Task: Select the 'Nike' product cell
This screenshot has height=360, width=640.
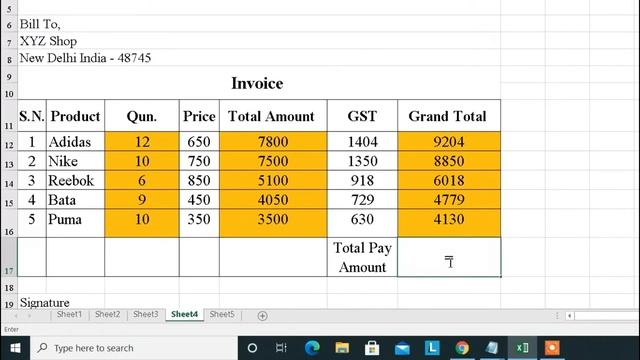Action: pyautogui.click(x=75, y=161)
